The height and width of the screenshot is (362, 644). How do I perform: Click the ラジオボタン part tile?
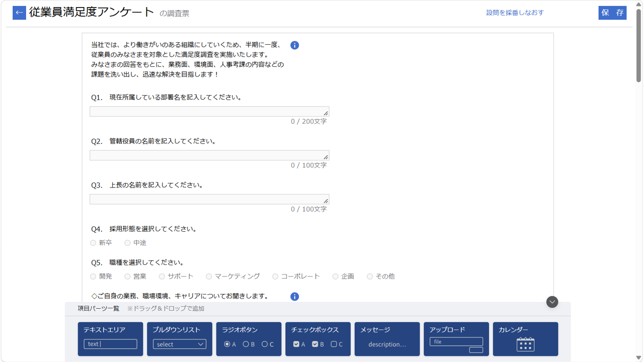coord(249,339)
